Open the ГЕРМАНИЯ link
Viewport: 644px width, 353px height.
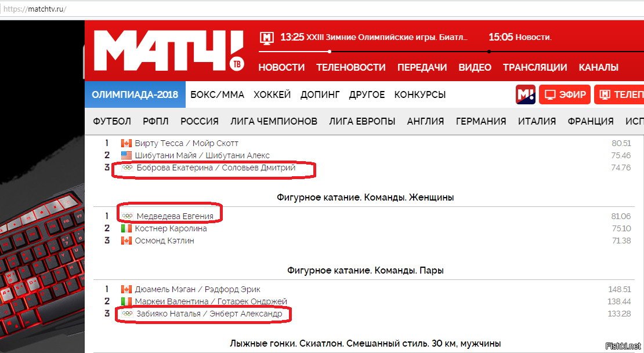tap(481, 122)
